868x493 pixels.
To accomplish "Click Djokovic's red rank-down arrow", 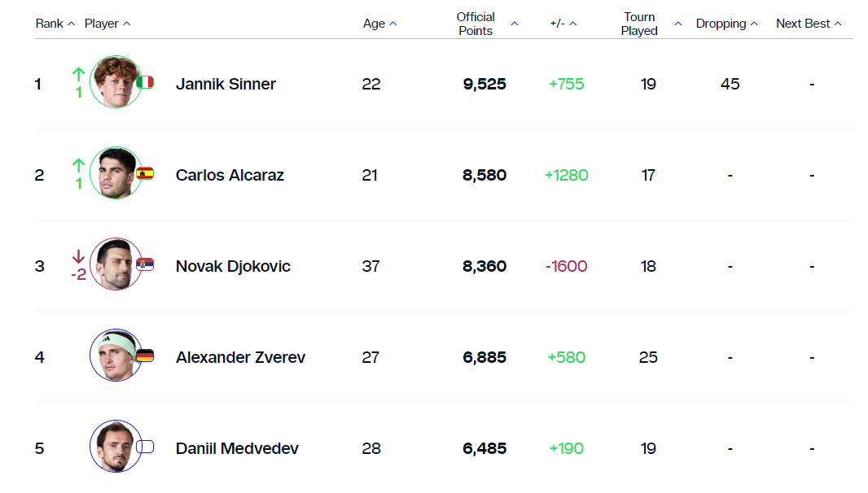I will 78,257.
